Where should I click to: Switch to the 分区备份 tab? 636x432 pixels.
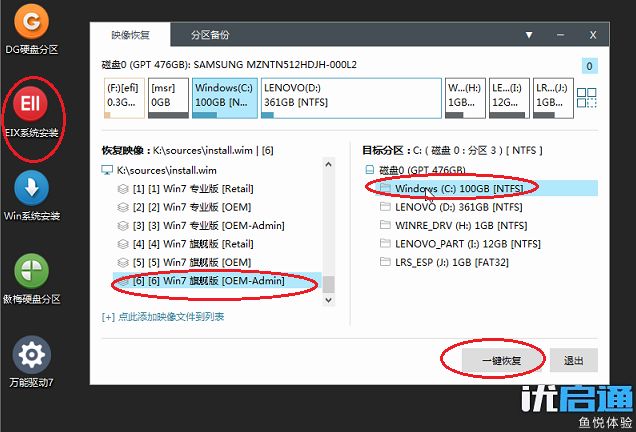(210, 35)
